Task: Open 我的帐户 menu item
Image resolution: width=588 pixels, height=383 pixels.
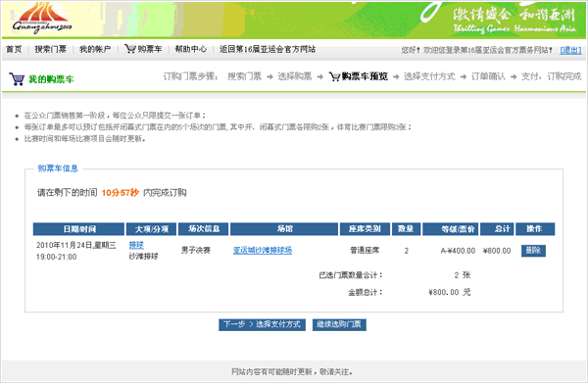Action: [x=95, y=49]
